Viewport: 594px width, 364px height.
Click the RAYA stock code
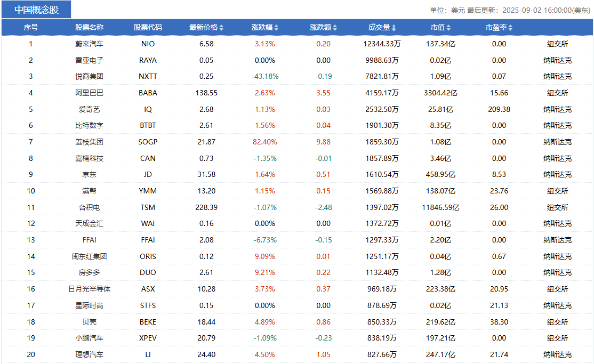click(148, 60)
